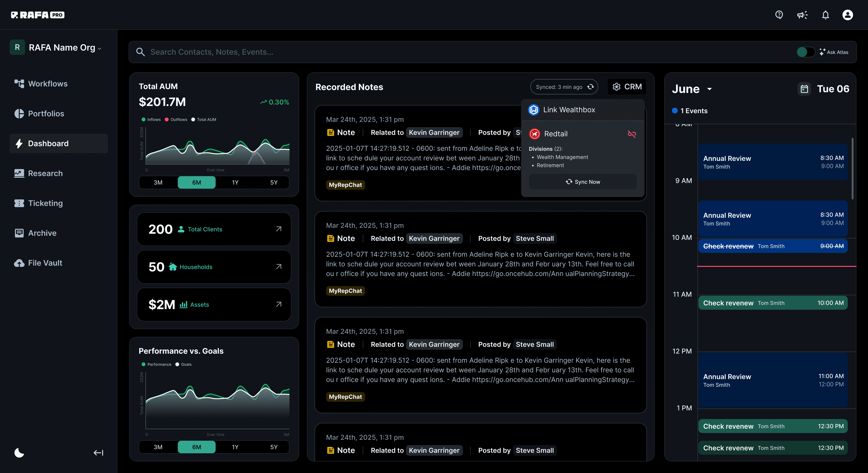Go to Portfolios in sidebar
The height and width of the screenshot is (473, 868).
[46, 113]
